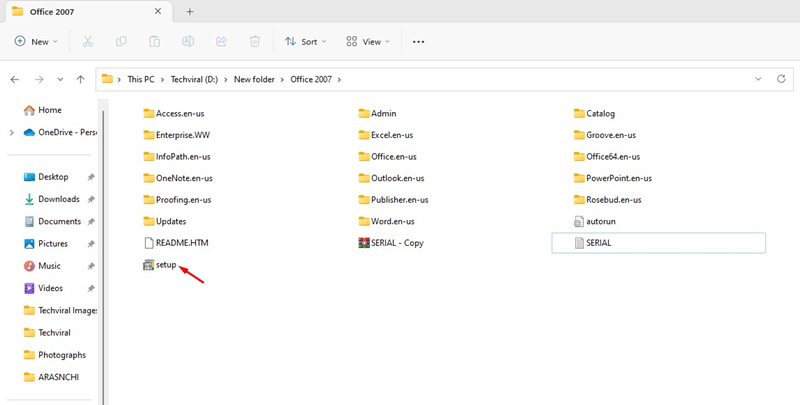Expand chevron after This PC breadcrumb
The width and height of the screenshot is (800, 405).
[x=163, y=80]
